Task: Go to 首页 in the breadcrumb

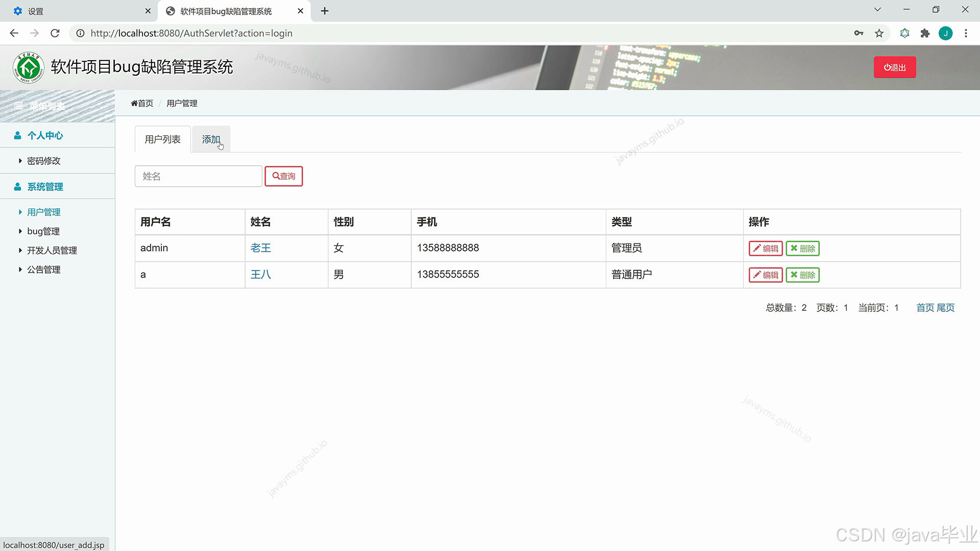Action: point(142,103)
